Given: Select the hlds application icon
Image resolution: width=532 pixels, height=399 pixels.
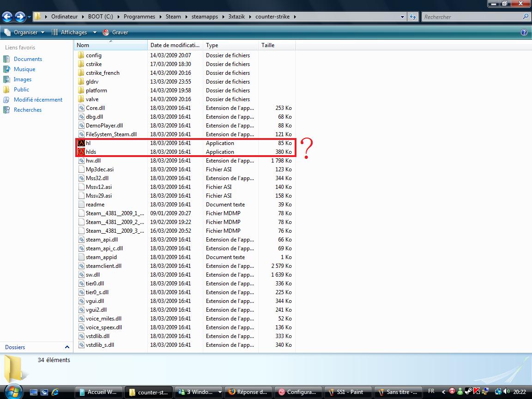Looking at the screenshot, I should coord(81,152).
